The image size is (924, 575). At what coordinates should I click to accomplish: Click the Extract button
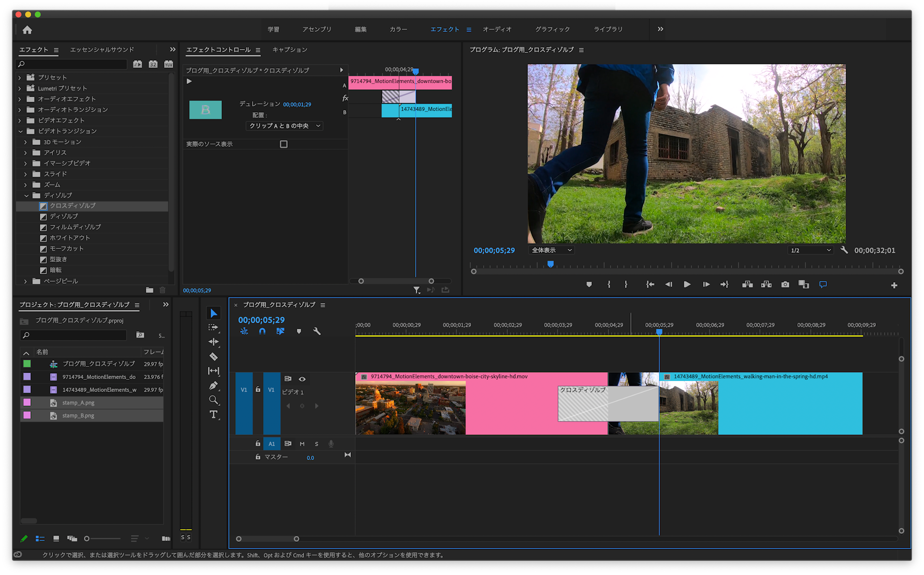click(x=766, y=285)
